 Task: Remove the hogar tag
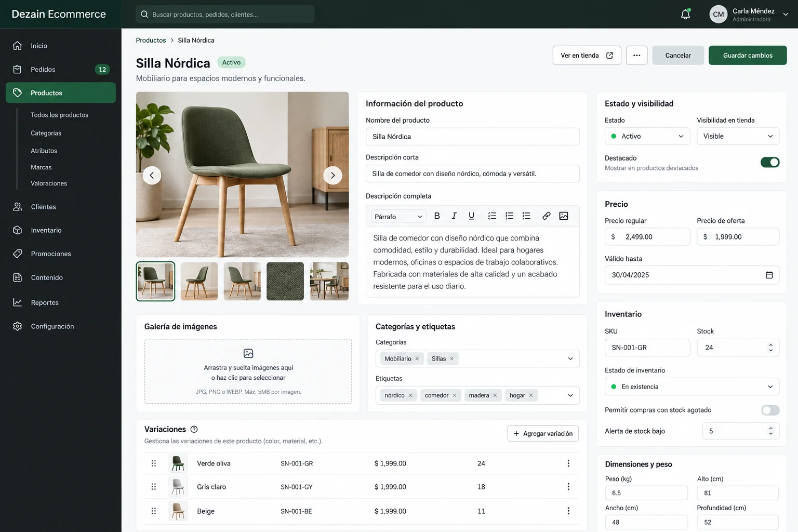(x=530, y=395)
